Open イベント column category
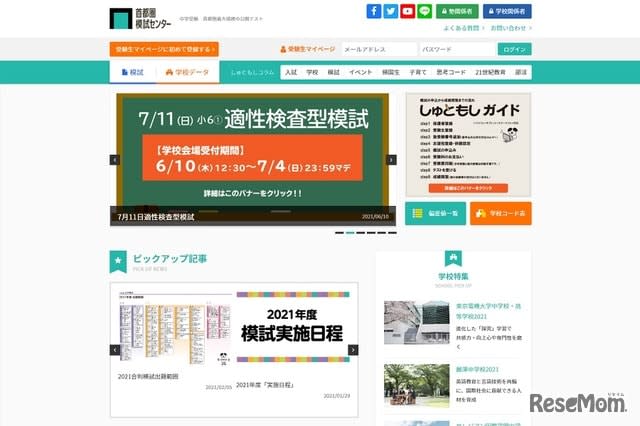Screen dimensions: 640x426 pos(361,72)
